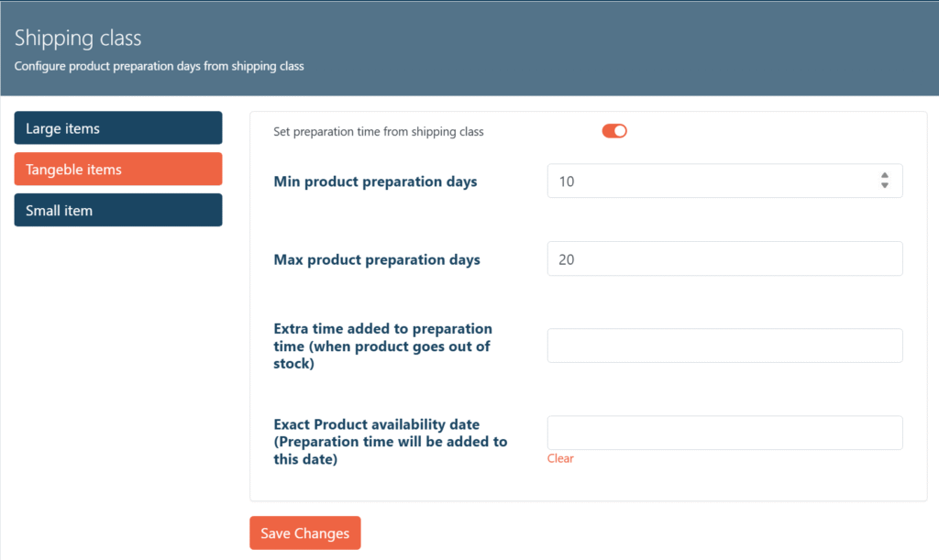Click the 'Set preparation time from shipping class' label
This screenshot has width=939, height=560.
tap(379, 132)
